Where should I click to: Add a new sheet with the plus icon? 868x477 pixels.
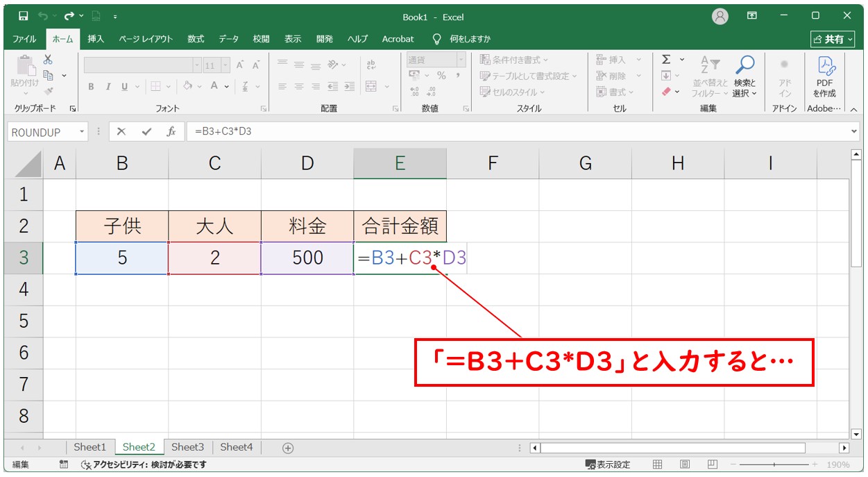[288, 448]
